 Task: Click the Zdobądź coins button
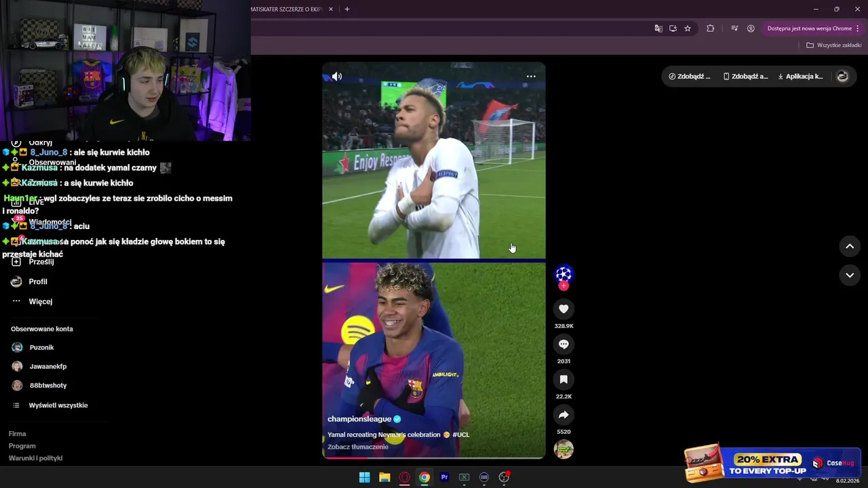689,77
